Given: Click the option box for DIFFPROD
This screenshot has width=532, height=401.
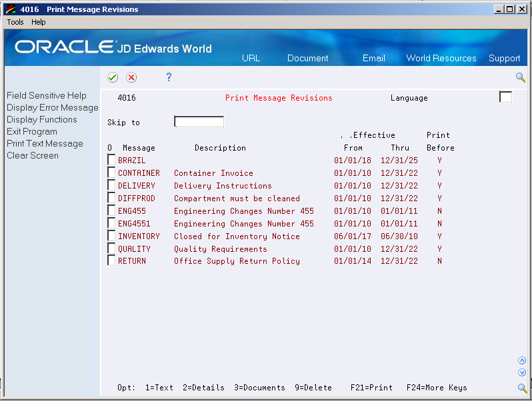Looking at the screenshot, I should coord(111,197).
